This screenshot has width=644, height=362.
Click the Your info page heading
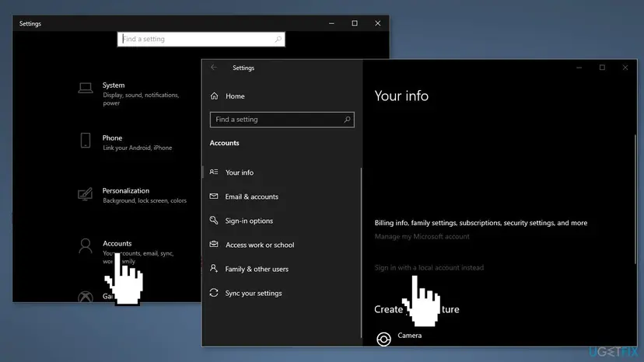tap(401, 96)
